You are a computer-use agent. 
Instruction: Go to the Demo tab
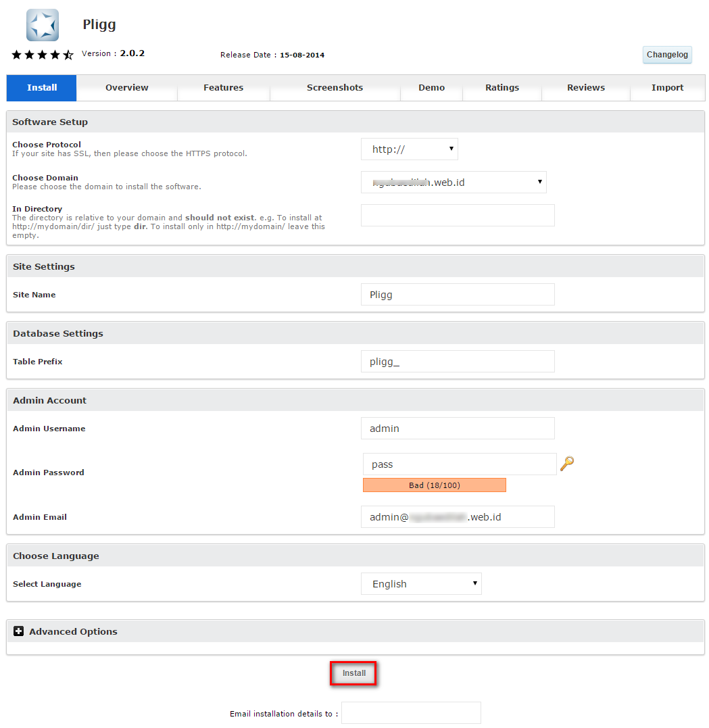431,88
